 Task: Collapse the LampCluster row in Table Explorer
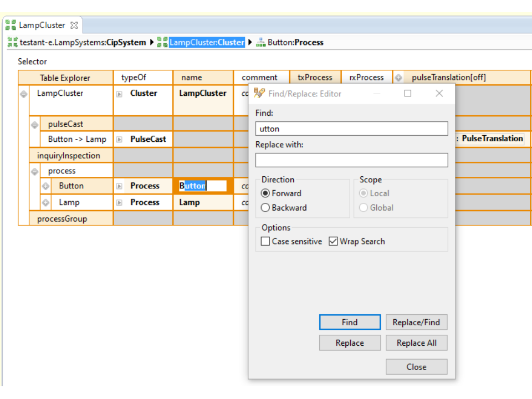pyautogui.click(x=23, y=94)
